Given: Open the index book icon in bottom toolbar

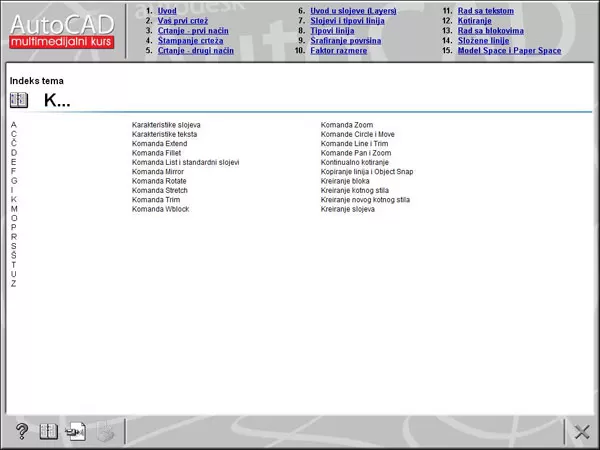Looking at the screenshot, I should coord(48,432).
